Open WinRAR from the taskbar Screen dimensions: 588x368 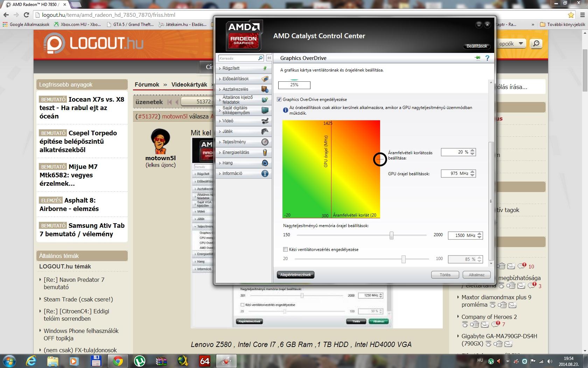161,361
